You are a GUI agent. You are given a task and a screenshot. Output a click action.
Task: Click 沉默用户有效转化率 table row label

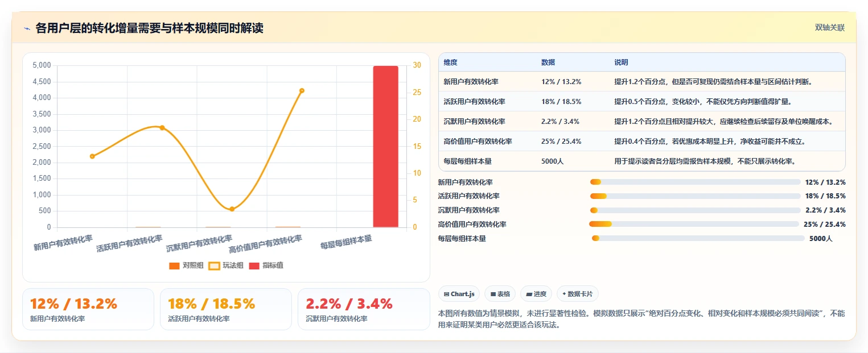coord(475,122)
